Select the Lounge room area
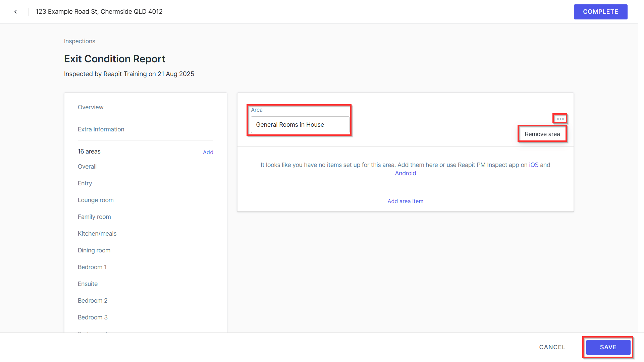The image size is (644, 362). pyautogui.click(x=96, y=200)
